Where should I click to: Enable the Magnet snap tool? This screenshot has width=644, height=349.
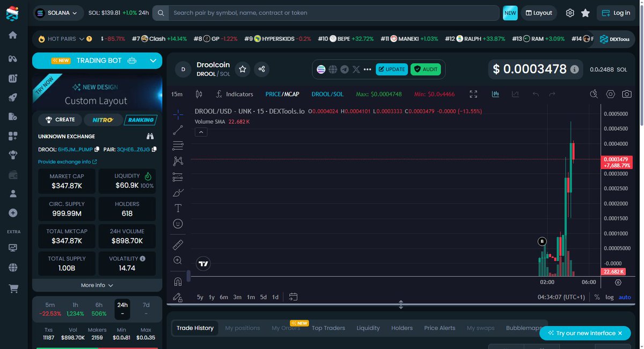(177, 281)
